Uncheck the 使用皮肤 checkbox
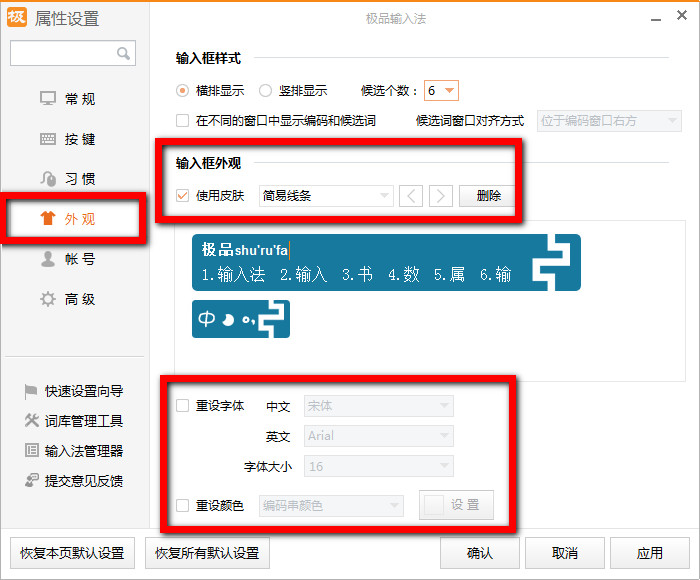700x580 pixels. click(182, 195)
